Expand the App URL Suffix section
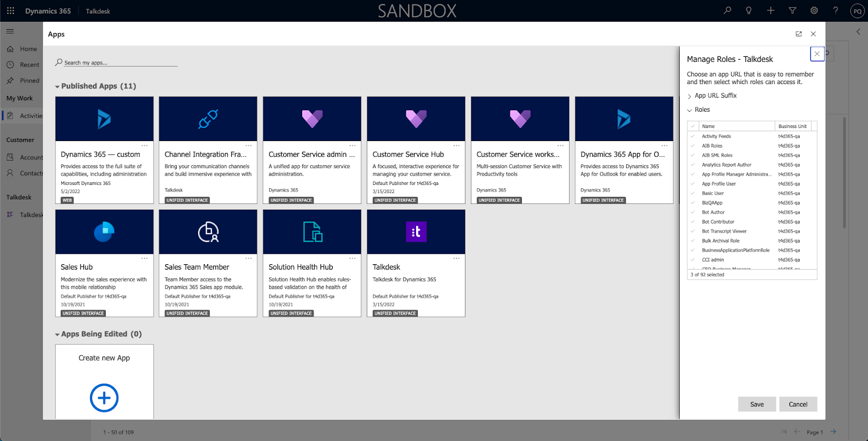868x441 pixels. pos(690,96)
